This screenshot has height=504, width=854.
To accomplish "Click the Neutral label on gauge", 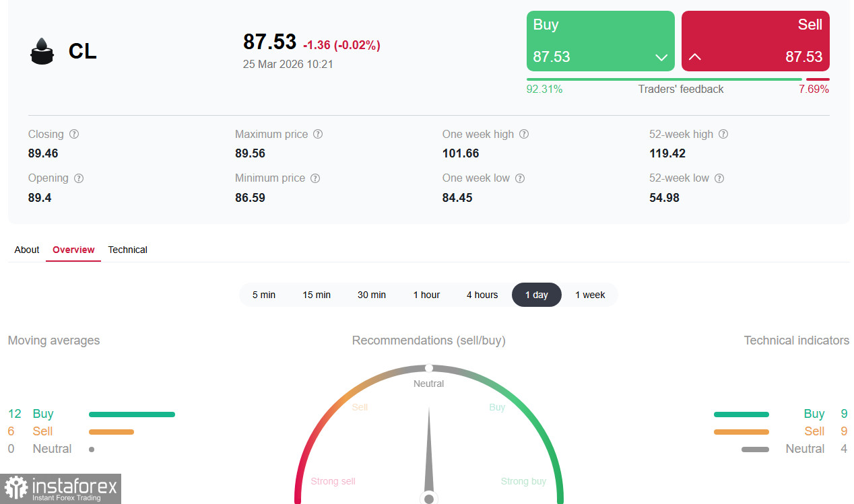I will (428, 384).
